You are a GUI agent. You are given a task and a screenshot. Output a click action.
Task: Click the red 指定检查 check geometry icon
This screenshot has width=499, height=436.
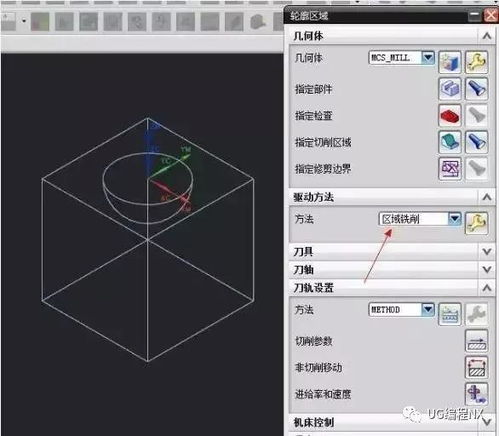click(450, 116)
